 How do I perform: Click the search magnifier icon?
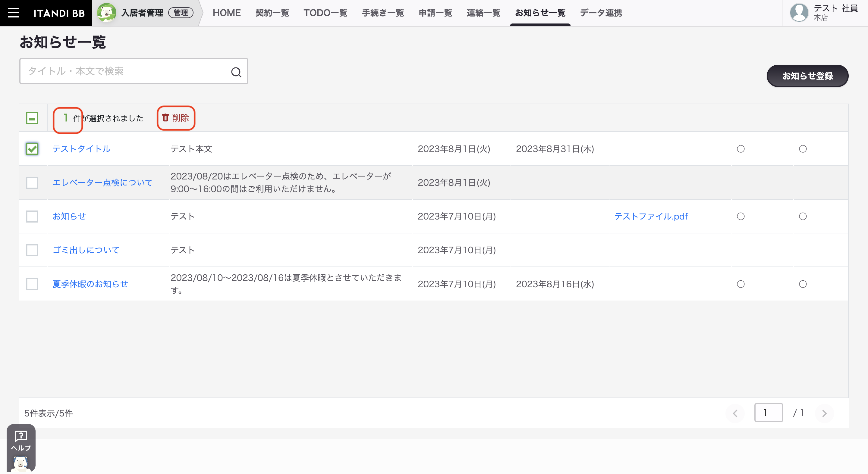pos(236,72)
